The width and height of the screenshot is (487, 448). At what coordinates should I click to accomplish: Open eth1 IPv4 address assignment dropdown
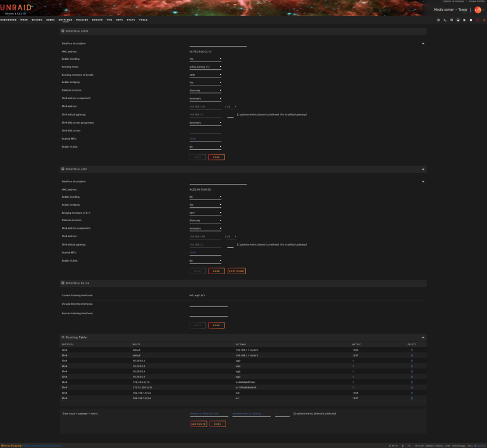click(205, 229)
